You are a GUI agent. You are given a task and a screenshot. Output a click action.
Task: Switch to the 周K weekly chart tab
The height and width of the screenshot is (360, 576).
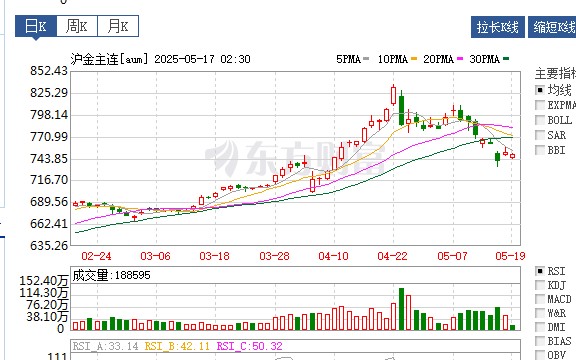[x=77, y=26]
